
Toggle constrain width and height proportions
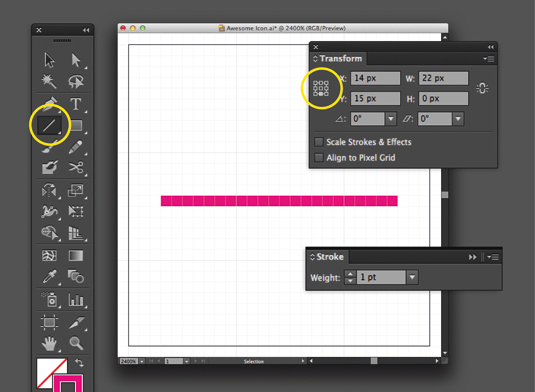[482, 88]
